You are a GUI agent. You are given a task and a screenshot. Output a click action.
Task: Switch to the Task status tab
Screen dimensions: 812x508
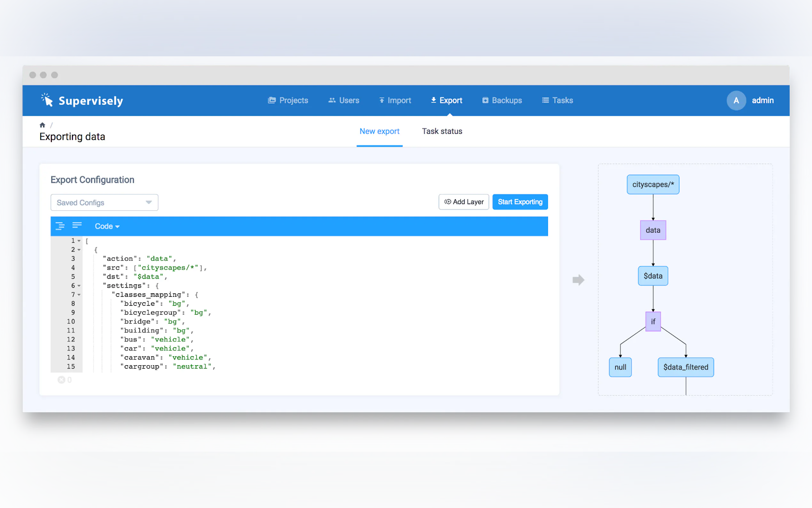[442, 131]
